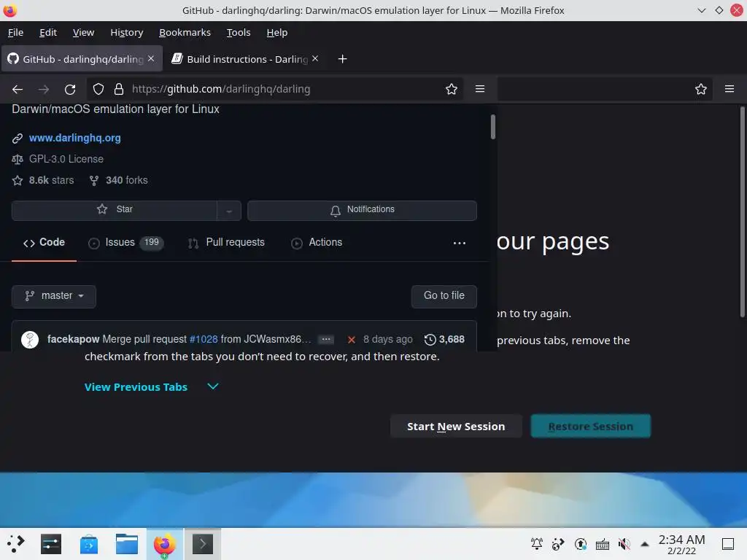Open the star list dropdown arrow
Viewport: 747px width, 560px height.
pyautogui.click(x=229, y=211)
